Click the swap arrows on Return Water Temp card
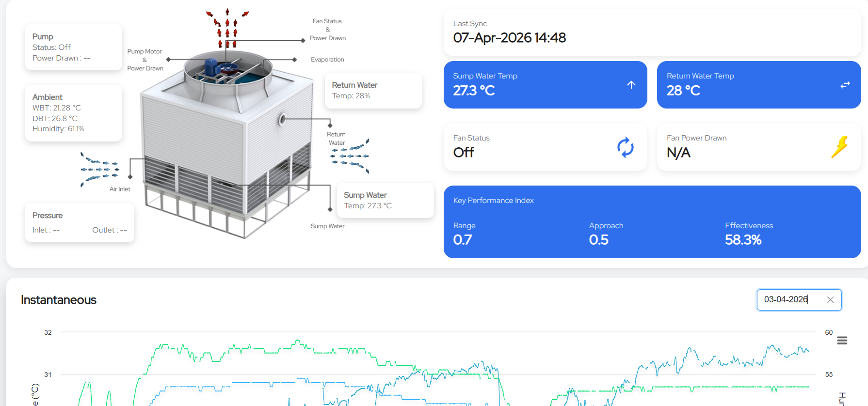 (845, 85)
